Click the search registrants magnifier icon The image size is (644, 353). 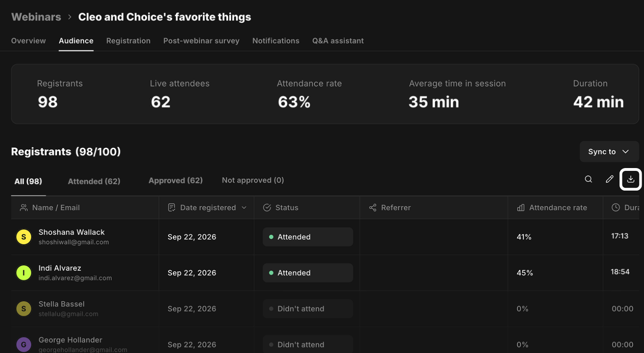pos(588,179)
